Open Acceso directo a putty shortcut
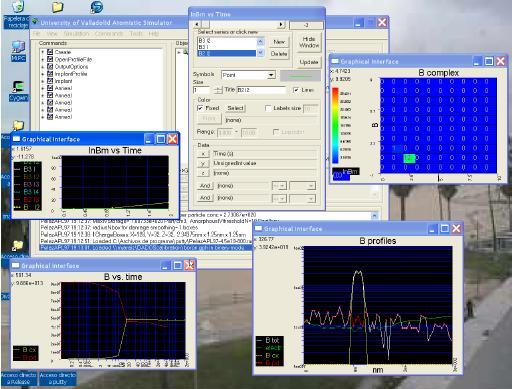The height and width of the screenshot is (389, 512). pos(58,378)
